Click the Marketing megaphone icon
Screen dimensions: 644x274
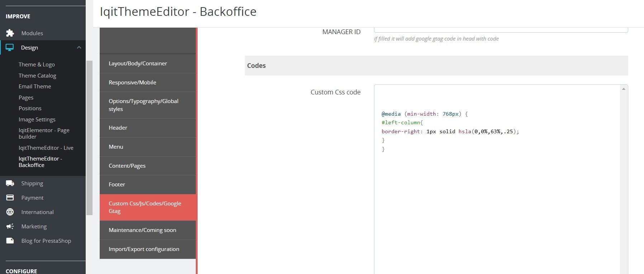tap(10, 226)
